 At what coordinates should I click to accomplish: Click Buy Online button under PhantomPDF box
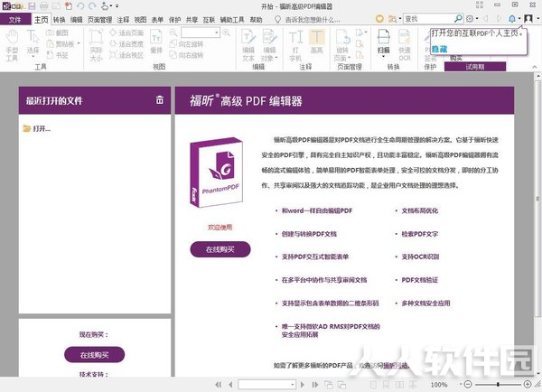(220, 249)
